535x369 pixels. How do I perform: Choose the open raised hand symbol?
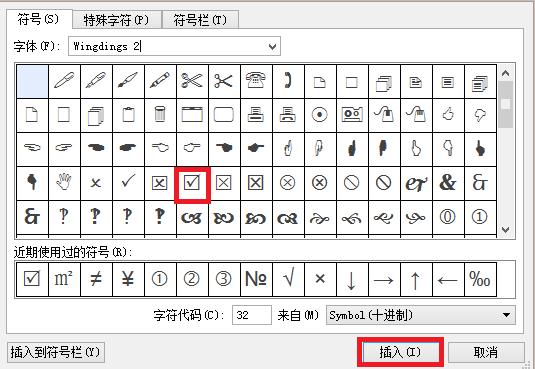[x=64, y=183]
